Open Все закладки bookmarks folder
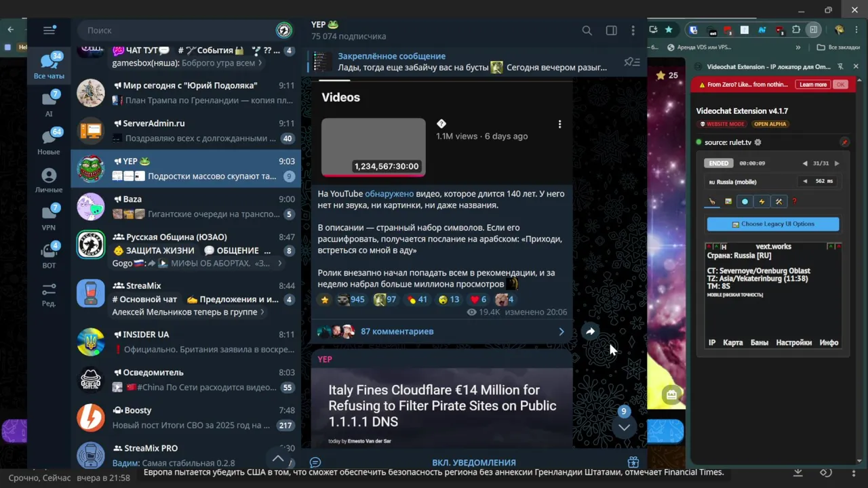This screenshot has height=488, width=868. pyautogui.click(x=838, y=47)
